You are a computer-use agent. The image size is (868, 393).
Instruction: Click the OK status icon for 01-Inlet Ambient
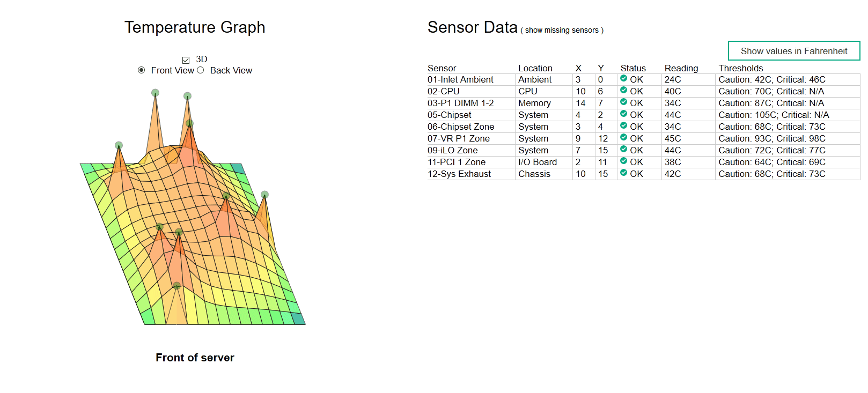[x=623, y=78]
